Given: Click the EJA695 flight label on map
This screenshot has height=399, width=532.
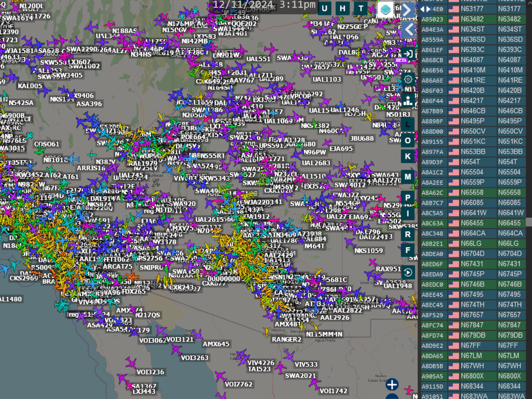Looking at the screenshot, I should [x=341, y=148].
